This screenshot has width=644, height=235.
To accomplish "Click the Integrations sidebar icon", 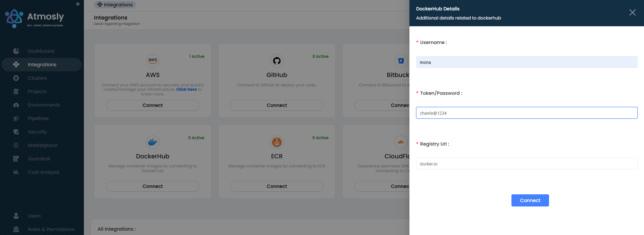I will (16, 65).
